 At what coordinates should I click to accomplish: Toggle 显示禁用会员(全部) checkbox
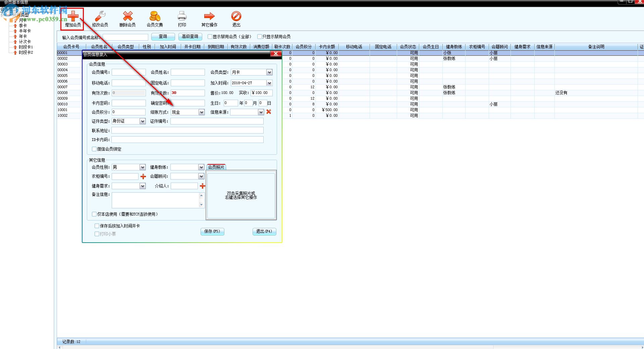click(x=210, y=37)
